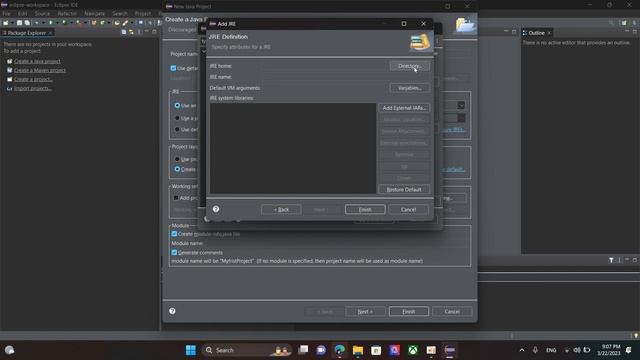
Task: Select first 'Use an execution environment' JRE radio
Action: [x=177, y=105]
